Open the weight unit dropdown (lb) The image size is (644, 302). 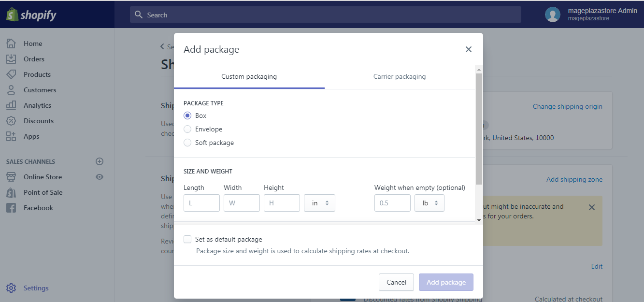pos(429,203)
